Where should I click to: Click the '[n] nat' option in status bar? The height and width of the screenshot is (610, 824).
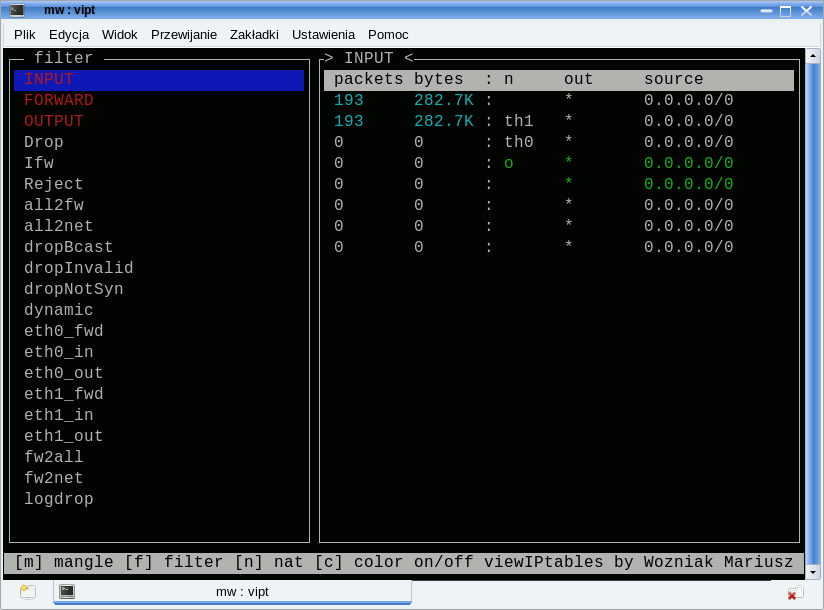coord(269,563)
